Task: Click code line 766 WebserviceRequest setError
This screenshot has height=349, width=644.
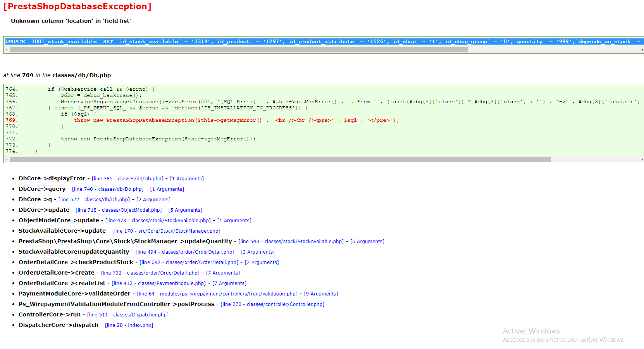Action: [x=350, y=102]
